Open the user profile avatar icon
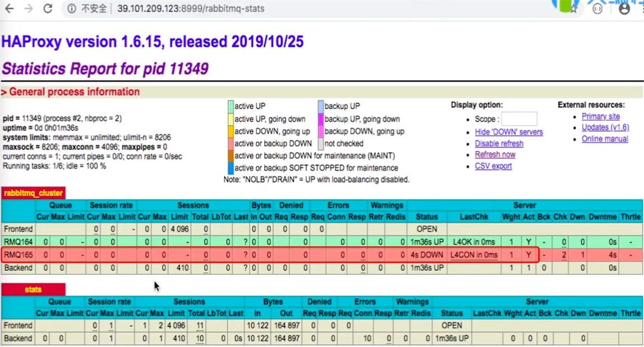Image resolution: width=644 pixels, height=347 pixels. pyautogui.click(x=624, y=8)
